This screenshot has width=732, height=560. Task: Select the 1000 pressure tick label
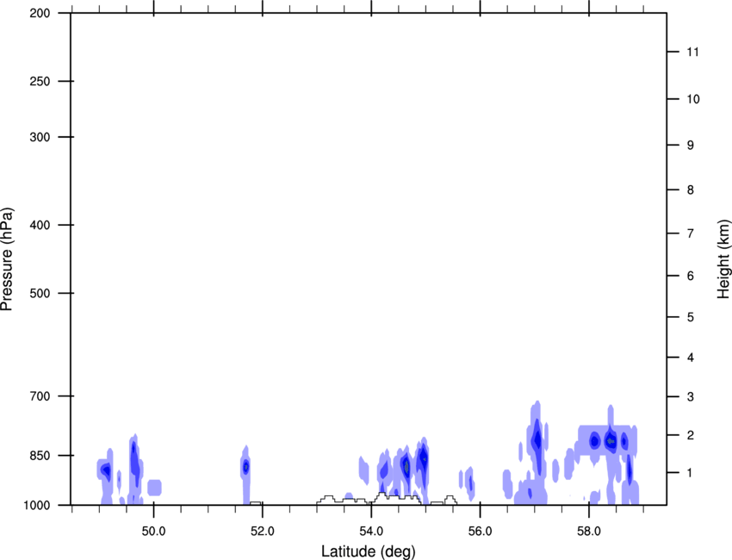tap(37, 505)
